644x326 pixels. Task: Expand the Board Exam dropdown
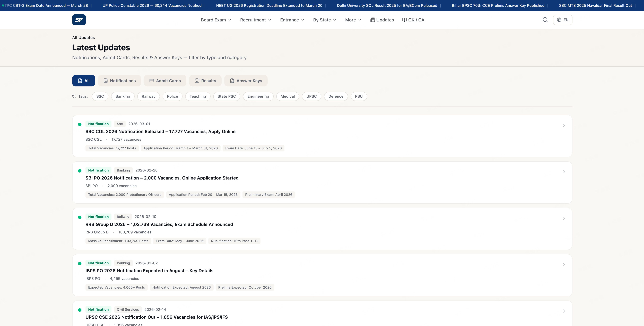tap(216, 20)
